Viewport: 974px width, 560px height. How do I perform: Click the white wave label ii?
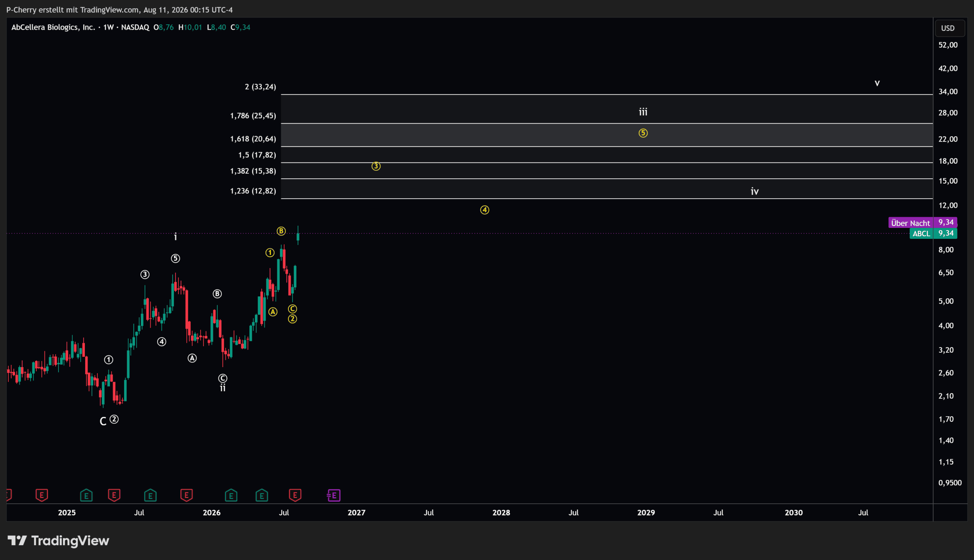click(x=223, y=388)
